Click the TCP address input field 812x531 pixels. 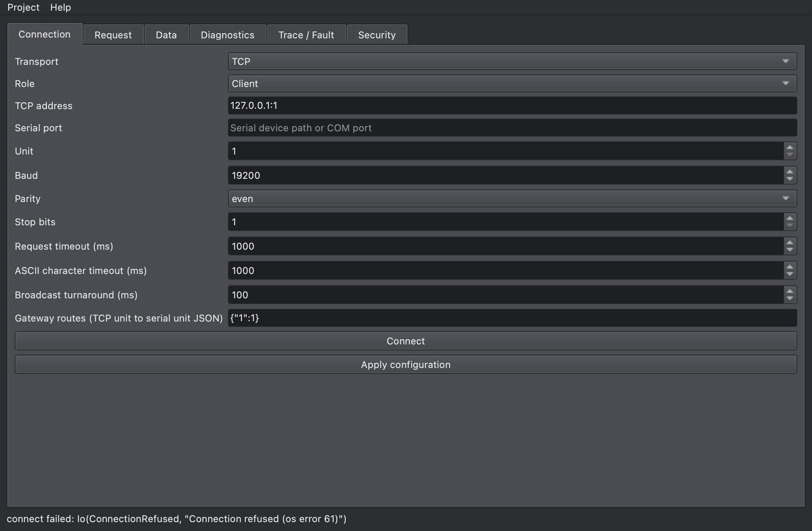[512, 105]
